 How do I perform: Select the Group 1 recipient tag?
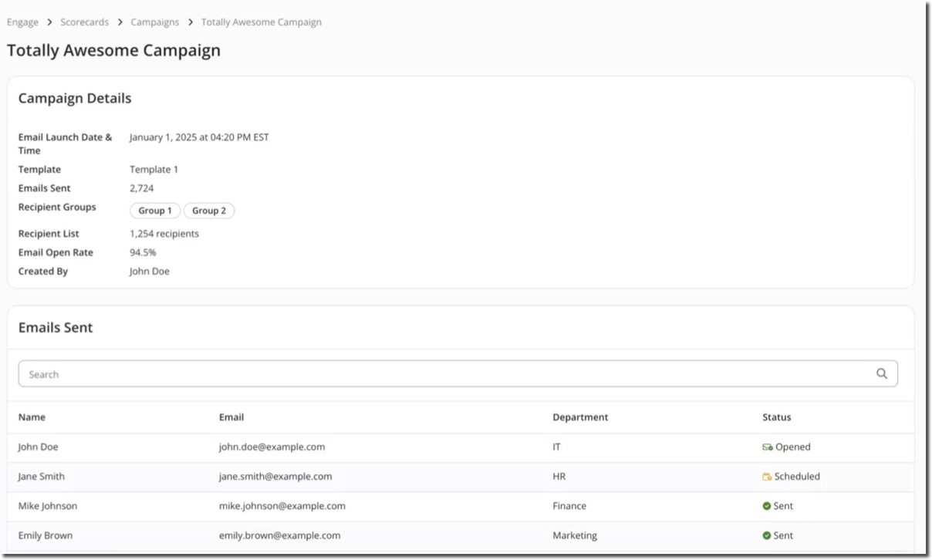(155, 211)
